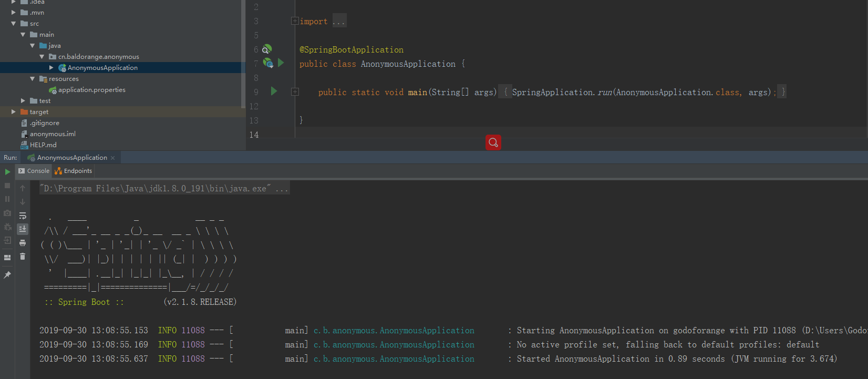Click the exit icon in the Run toolbar
Screen dimensions: 868x379
[7, 240]
